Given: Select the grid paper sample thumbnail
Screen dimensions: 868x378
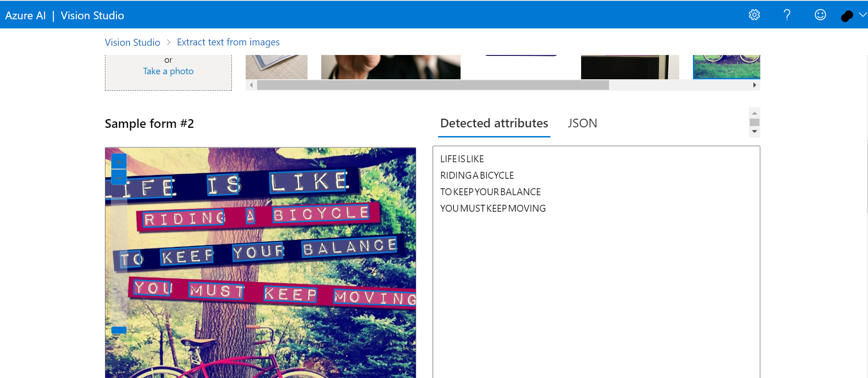Looking at the screenshot, I should (276, 67).
